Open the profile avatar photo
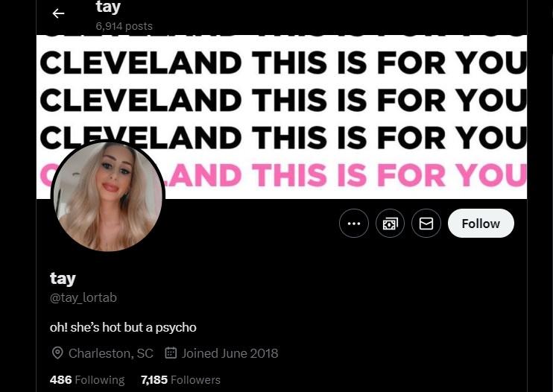The width and height of the screenshot is (553, 392). click(x=108, y=196)
